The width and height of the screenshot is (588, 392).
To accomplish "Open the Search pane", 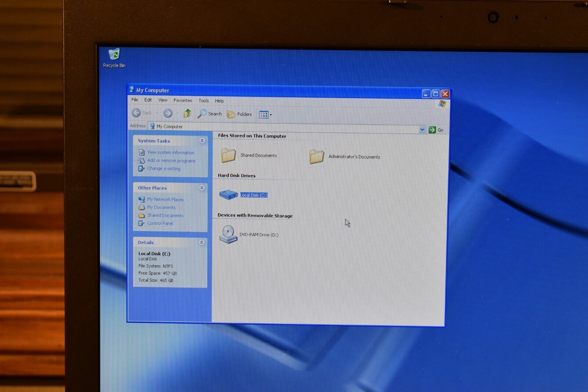I will click(209, 114).
